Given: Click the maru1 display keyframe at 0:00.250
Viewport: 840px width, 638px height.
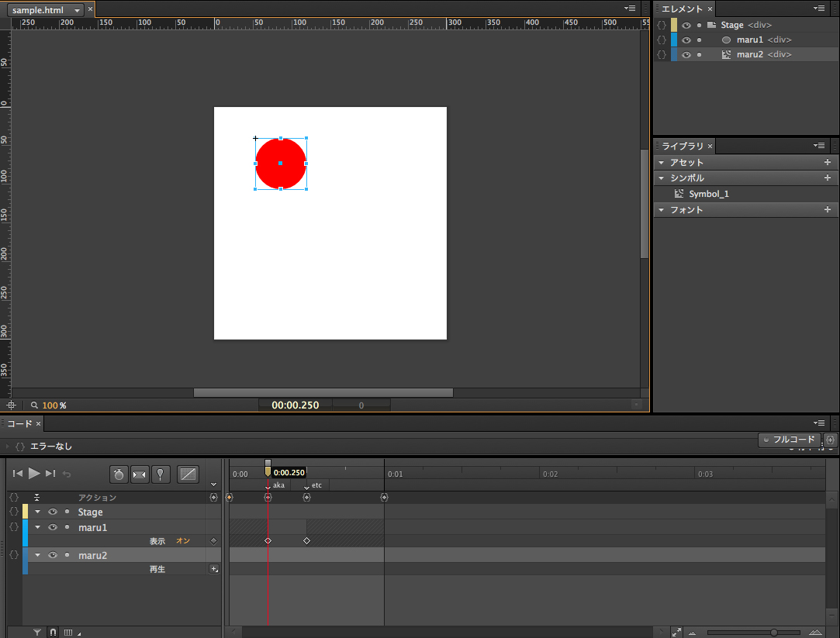Looking at the screenshot, I should click(x=268, y=540).
